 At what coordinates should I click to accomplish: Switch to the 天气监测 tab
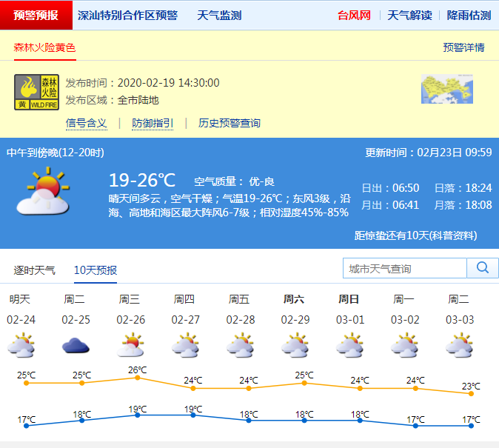point(219,15)
